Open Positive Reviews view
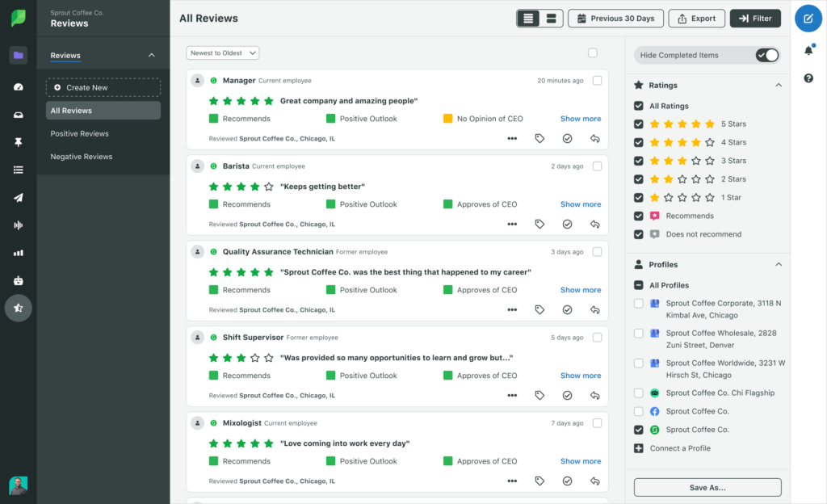The width and height of the screenshot is (827, 504). (x=80, y=134)
